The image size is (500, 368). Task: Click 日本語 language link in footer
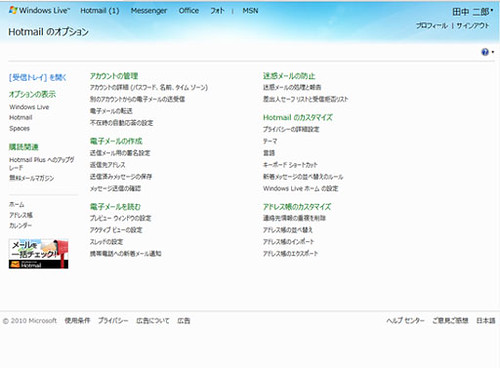point(486,321)
